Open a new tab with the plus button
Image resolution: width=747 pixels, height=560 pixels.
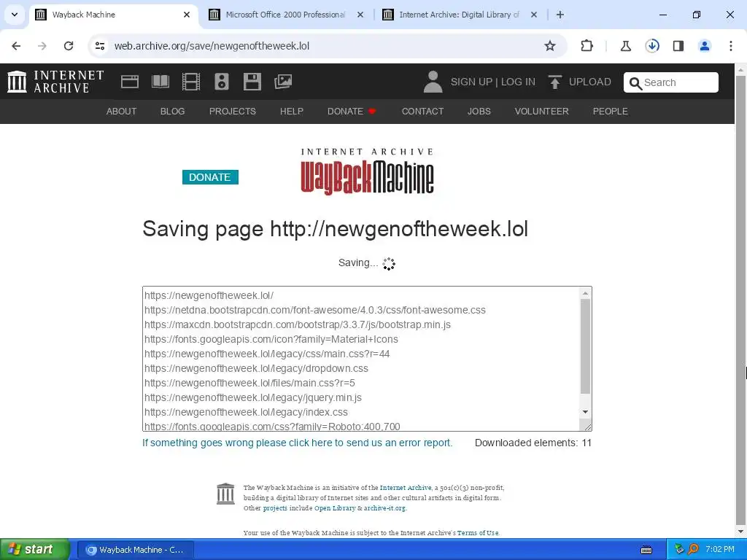click(560, 15)
